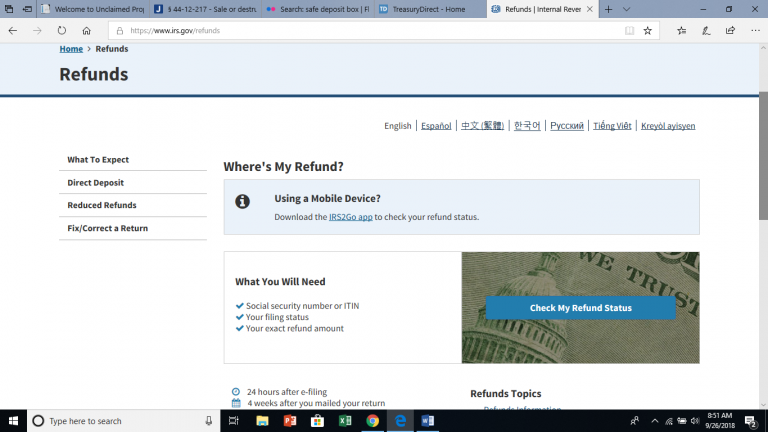768x432 pixels.
Task: Click the Check My Refund Status button
Action: click(x=580, y=308)
